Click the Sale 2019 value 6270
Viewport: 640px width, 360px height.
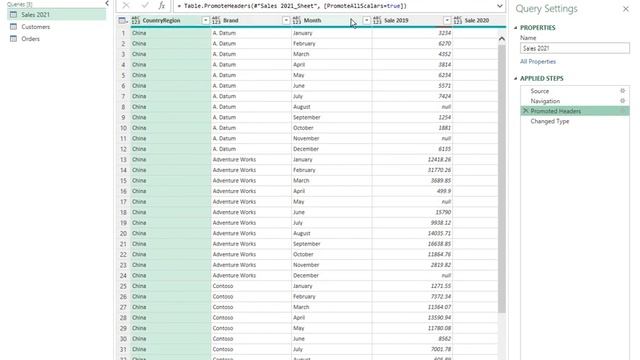[x=412, y=44]
